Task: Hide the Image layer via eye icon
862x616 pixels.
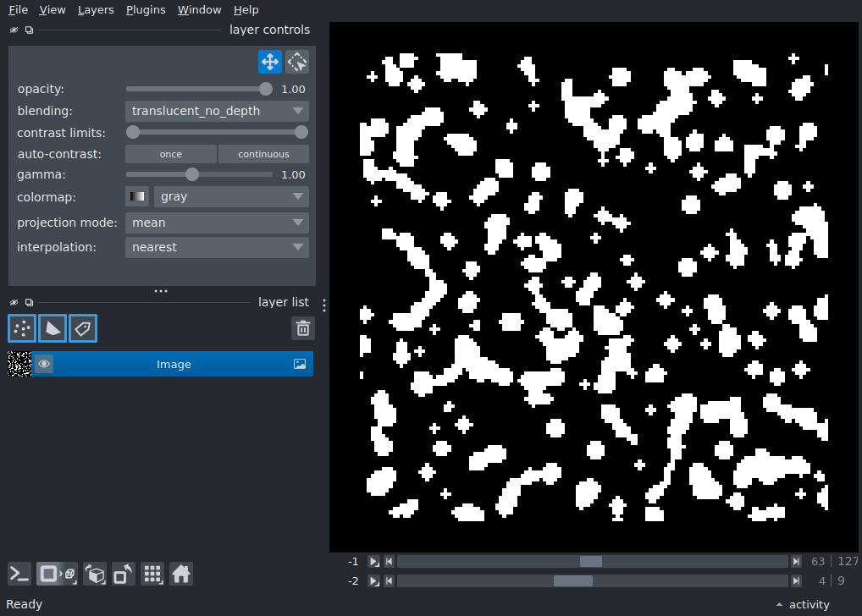Action: click(x=44, y=364)
